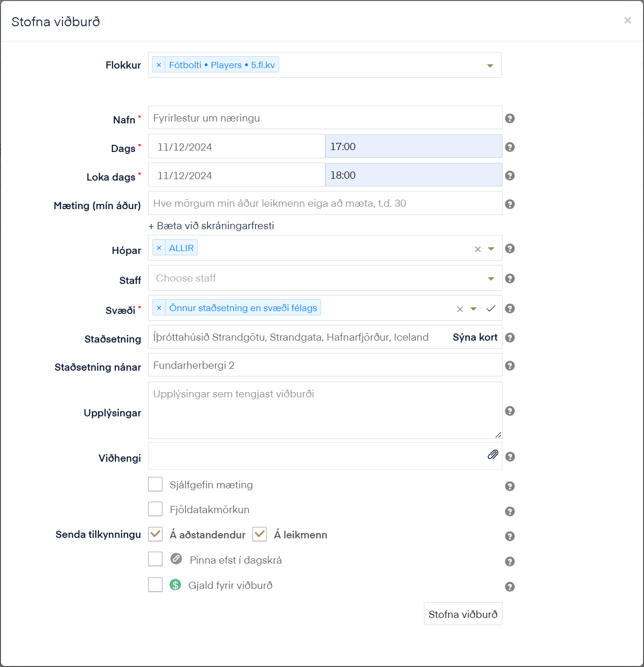
Task: Confirm Svæði with the checkmark icon
Action: coord(491,308)
